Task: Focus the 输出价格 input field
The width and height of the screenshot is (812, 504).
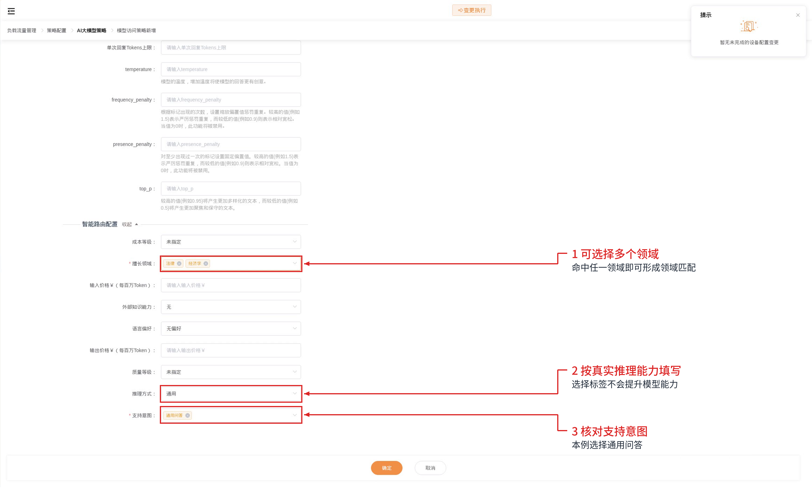Action: [x=231, y=350]
